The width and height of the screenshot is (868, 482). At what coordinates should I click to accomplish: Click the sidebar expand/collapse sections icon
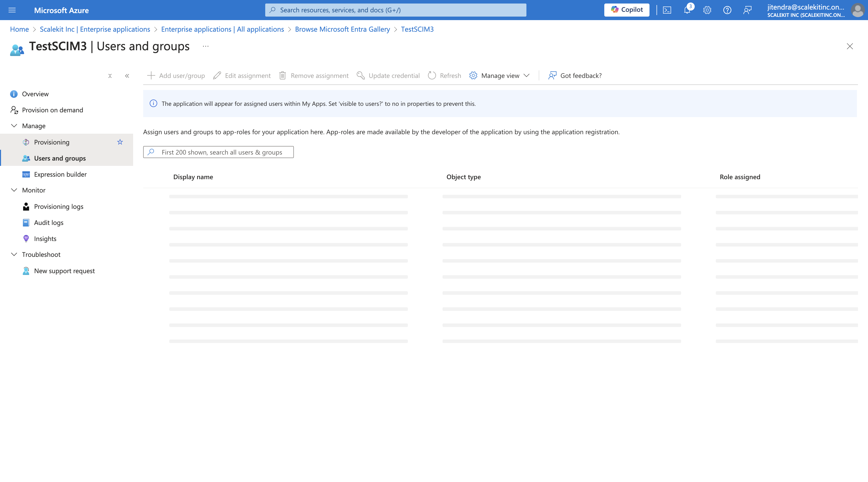(x=110, y=76)
